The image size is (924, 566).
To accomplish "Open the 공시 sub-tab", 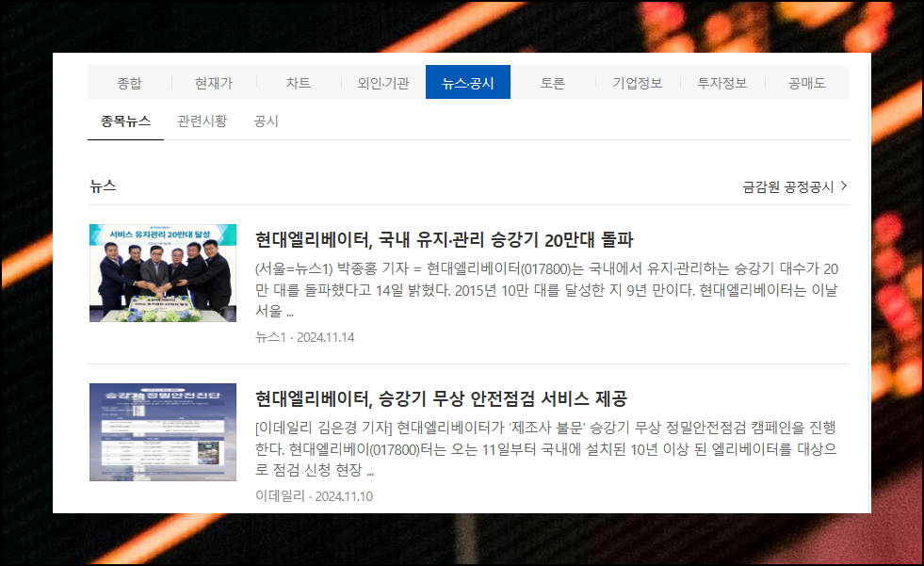I will [266, 121].
